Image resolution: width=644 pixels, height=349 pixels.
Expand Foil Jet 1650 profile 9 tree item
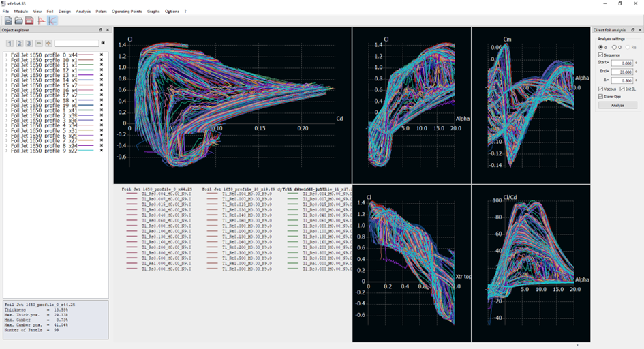[6, 150]
